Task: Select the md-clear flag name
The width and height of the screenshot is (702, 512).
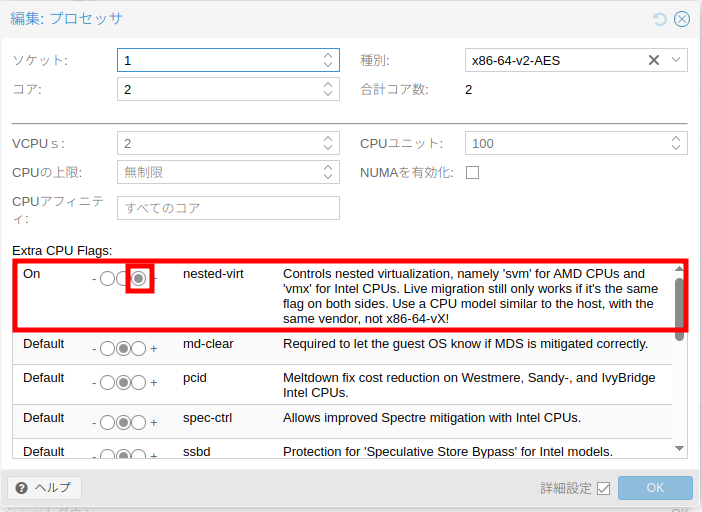Action: pos(208,344)
